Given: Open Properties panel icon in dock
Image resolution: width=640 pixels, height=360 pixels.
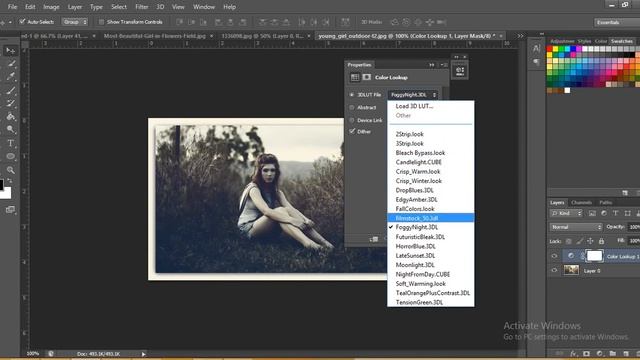Looking at the screenshot, I should click(x=460, y=71).
